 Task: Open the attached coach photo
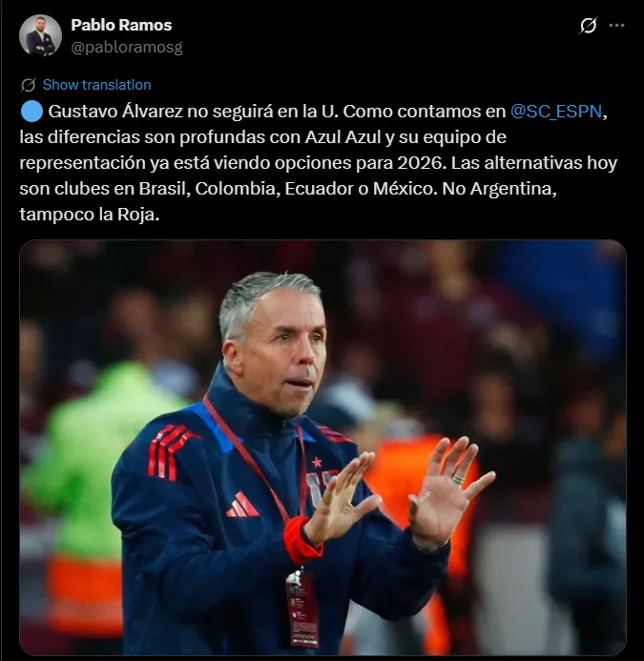coord(322,447)
